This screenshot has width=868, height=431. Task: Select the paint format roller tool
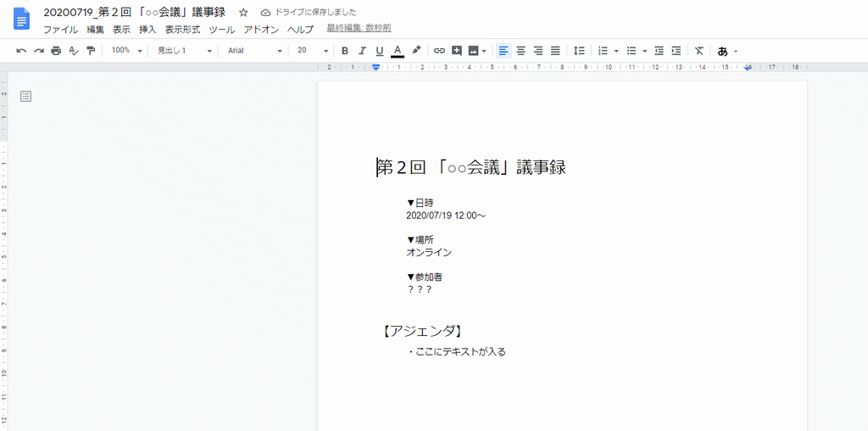91,51
